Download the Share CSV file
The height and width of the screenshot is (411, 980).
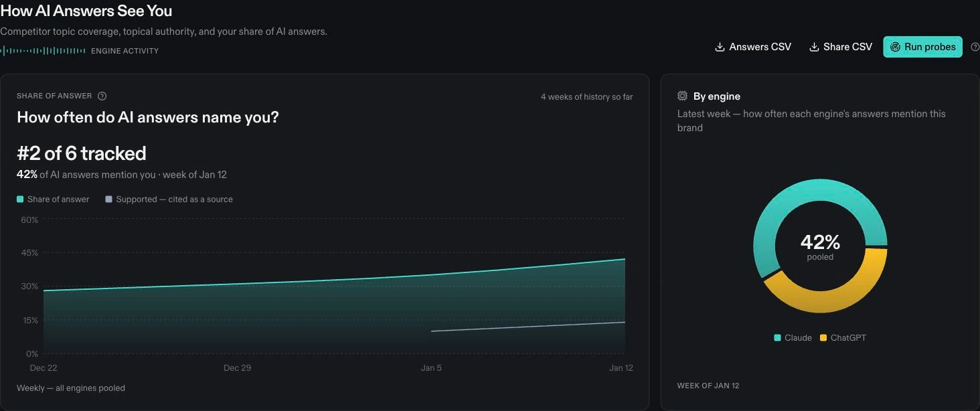[x=841, y=47]
